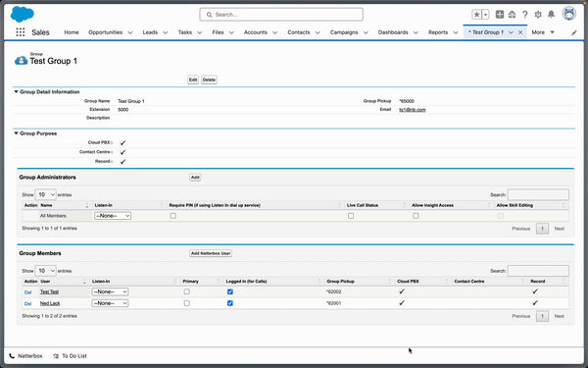The height and width of the screenshot is (368, 588).
Task: Delete Ned Lack from group members
Action: pos(27,303)
